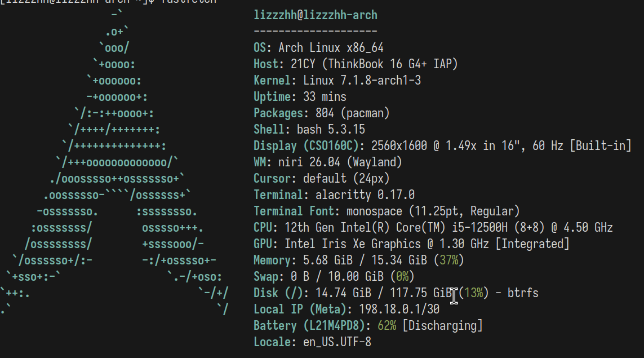644x358 pixels.
Task: Click the Local IP 198.18.0.1/30 address
Action: [x=399, y=309]
